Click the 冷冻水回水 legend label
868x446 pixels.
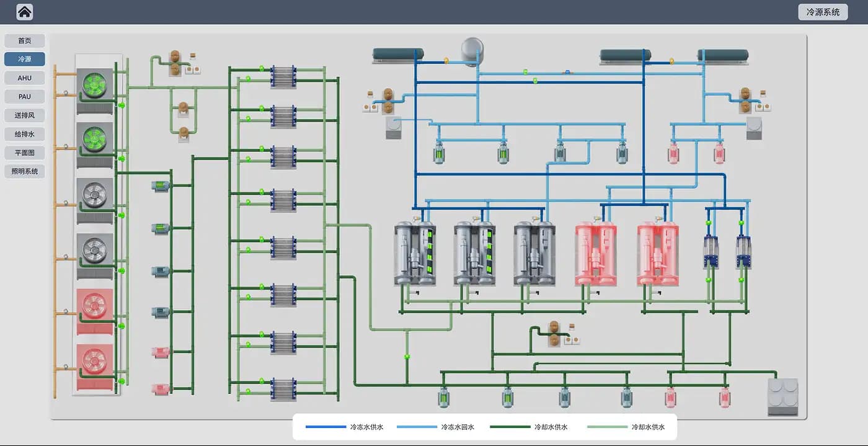pos(458,427)
